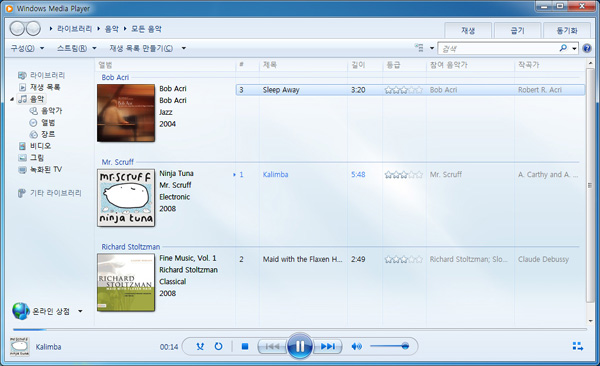
Task: Skip to next track button
Action: pos(328,346)
